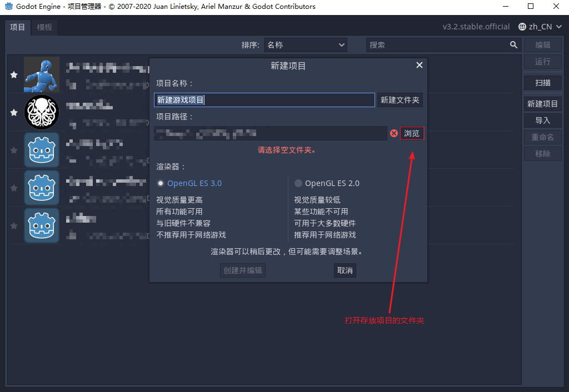Click the 请选择空文件夹 warning text
Viewport: 569px width, 392px height.
[287, 150]
